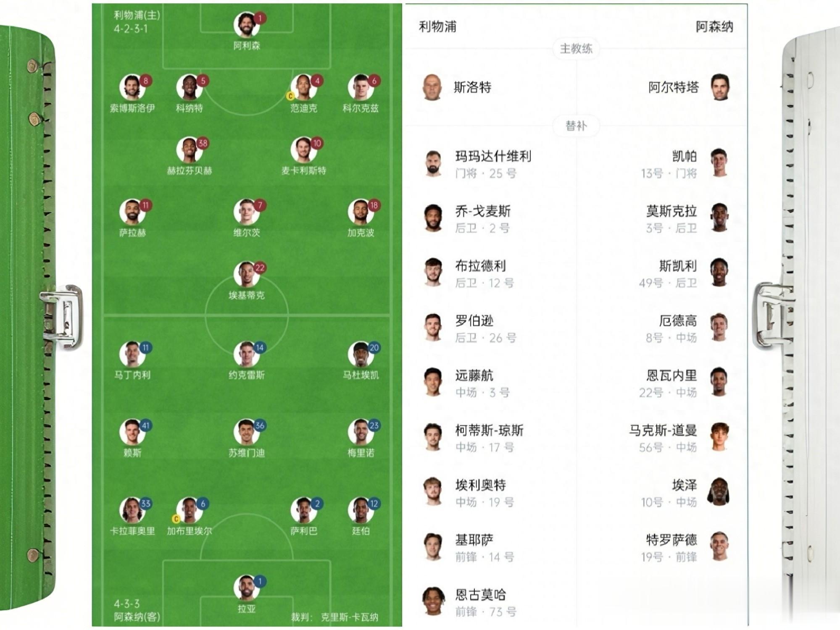
Task: Open coach 阿尔特塔's photo
Action: tap(720, 87)
